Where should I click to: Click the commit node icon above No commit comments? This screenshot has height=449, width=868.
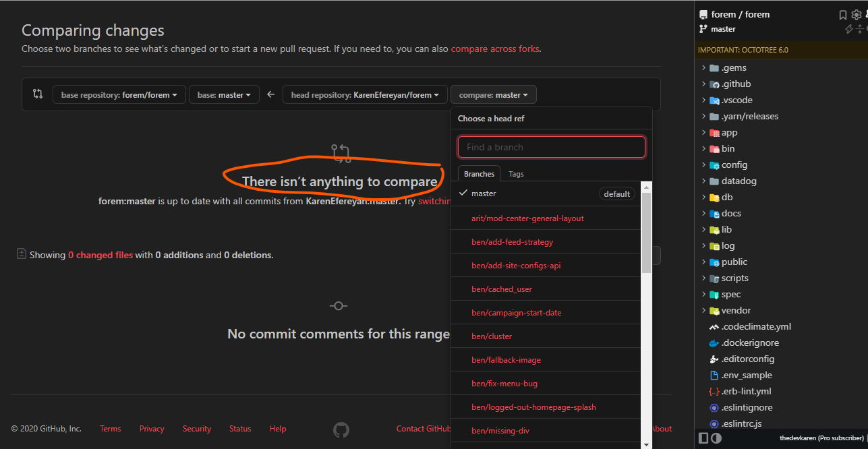point(339,306)
